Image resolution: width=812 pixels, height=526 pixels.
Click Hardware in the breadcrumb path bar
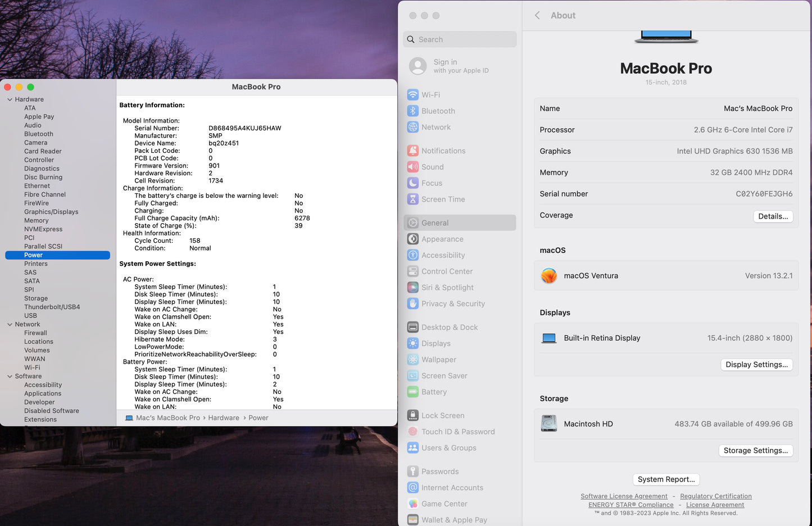click(x=224, y=418)
